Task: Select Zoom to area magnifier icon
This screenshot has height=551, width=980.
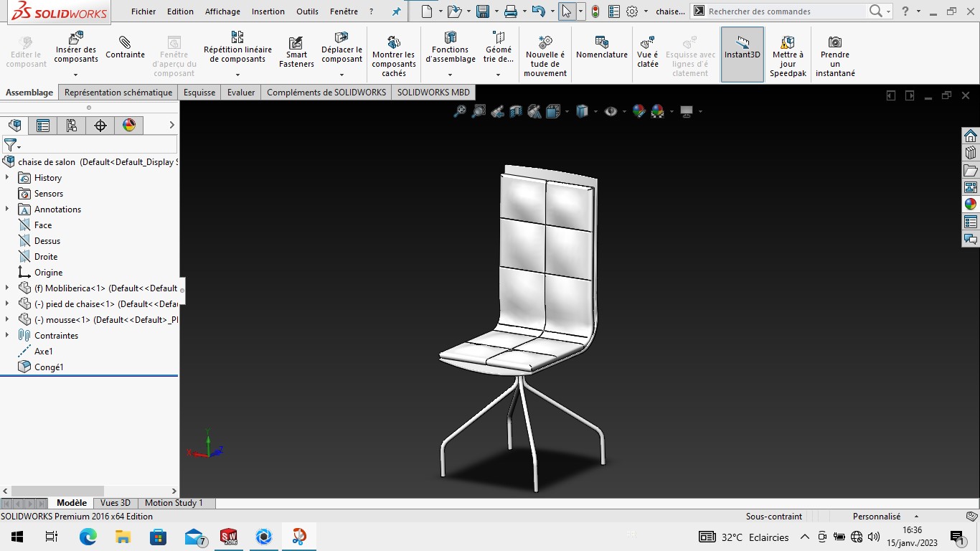Action: tap(479, 111)
